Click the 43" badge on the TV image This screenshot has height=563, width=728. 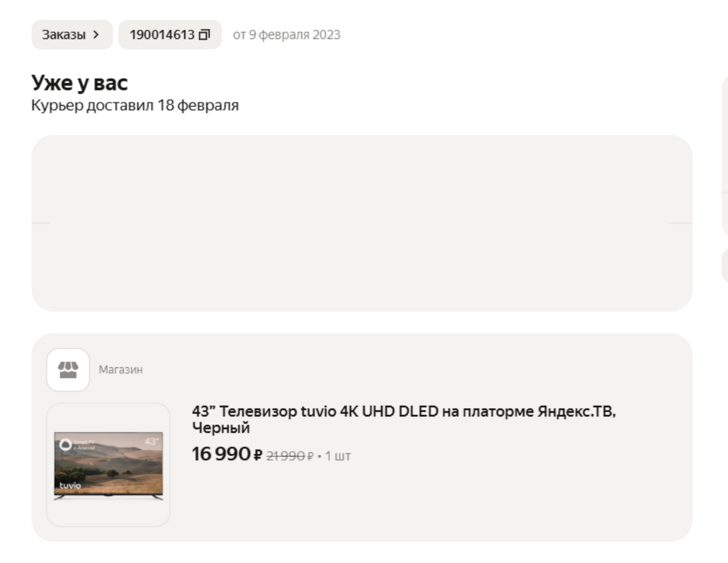pos(152,441)
